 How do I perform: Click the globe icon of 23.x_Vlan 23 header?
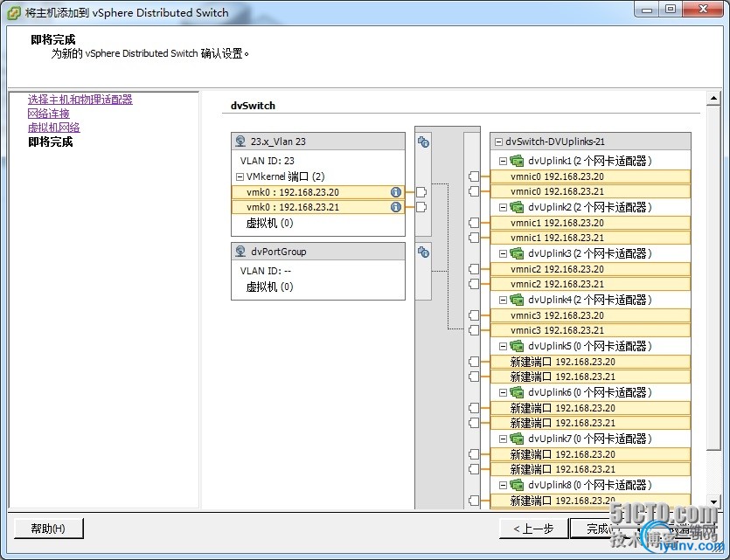pyautogui.click(x=240, y=141)
